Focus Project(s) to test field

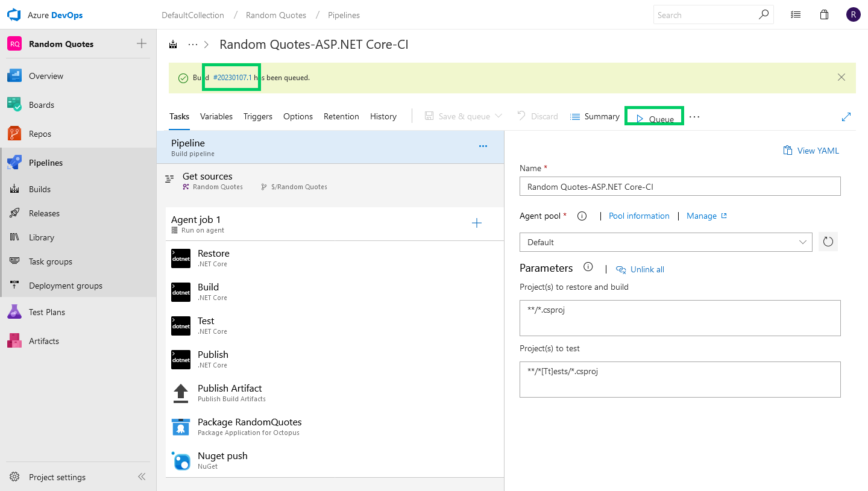tap(680, 380)
